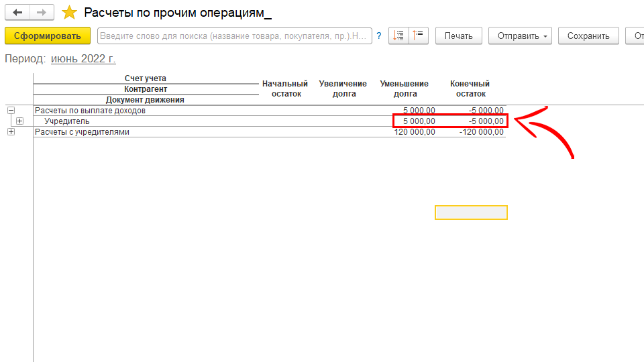Click the empty yellow-outlined selected cell
Screen dimensions: 644x362
point(471,213)
